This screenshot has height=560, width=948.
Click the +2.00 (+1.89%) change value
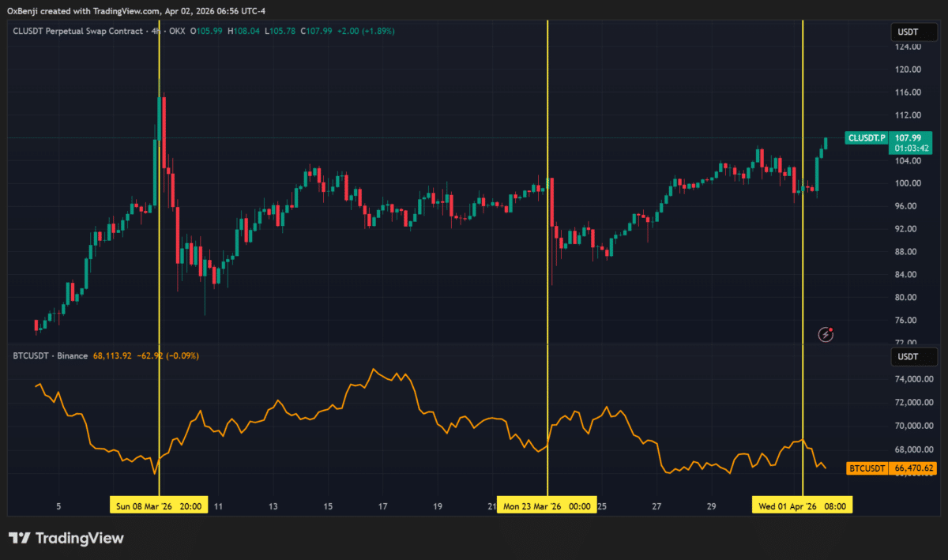[367, 31]
